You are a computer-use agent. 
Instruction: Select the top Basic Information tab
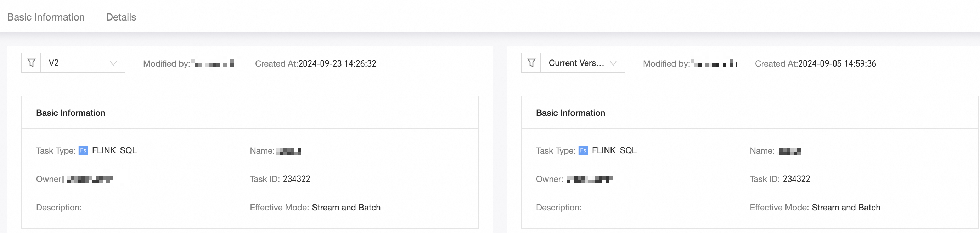click(46, 17)
